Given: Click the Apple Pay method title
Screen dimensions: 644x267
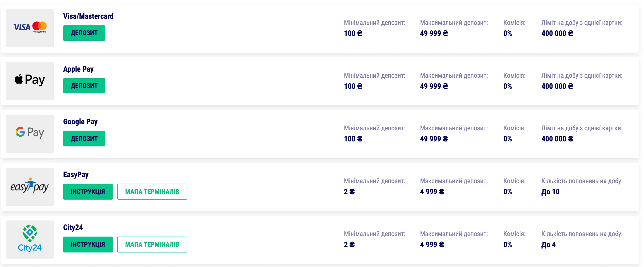Looking at the screenshot, I should pyautogui.click(x=78, y=69).
